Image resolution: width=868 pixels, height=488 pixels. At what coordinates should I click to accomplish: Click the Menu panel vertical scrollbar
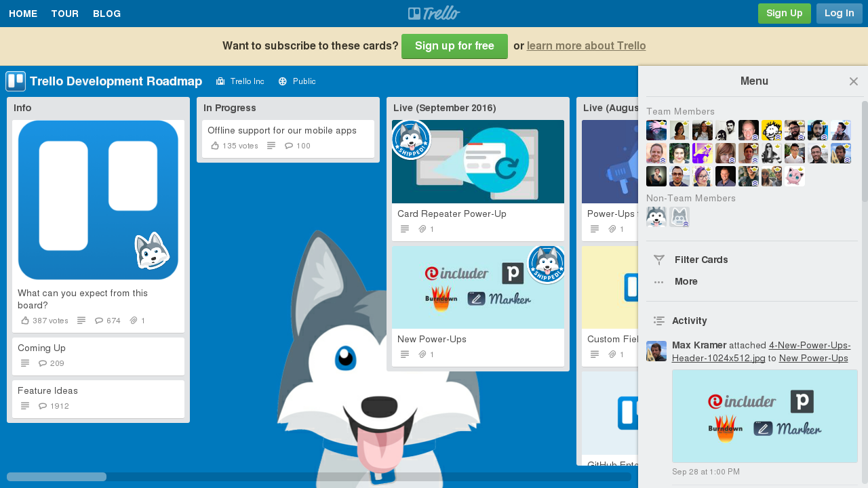865,151
